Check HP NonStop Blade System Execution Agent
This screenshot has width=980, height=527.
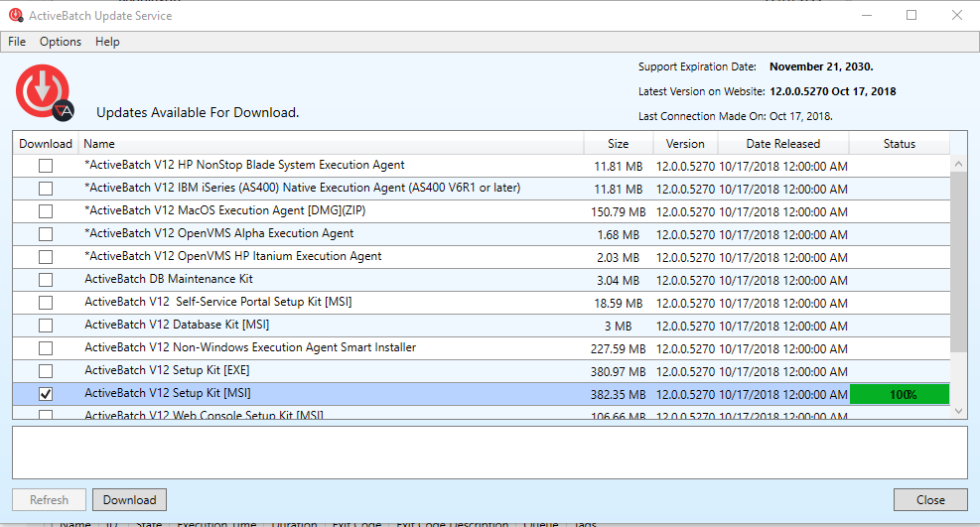tap(46, 166)
